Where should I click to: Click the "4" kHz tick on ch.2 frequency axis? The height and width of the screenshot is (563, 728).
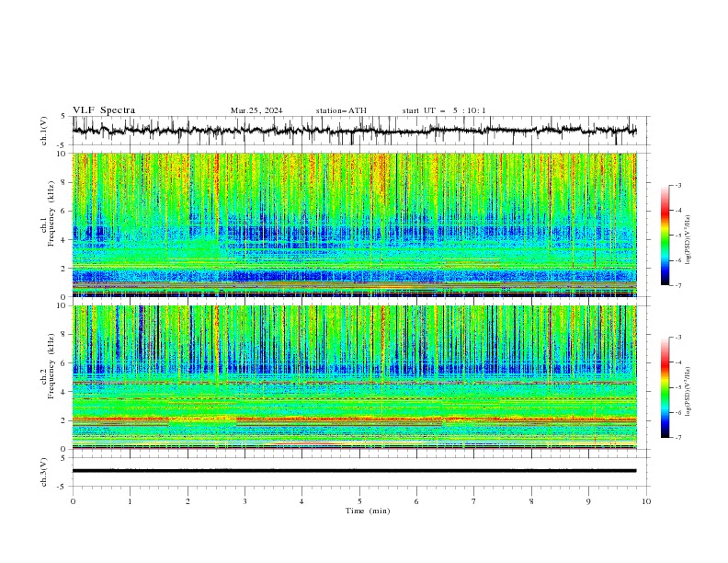pos(64,392)
